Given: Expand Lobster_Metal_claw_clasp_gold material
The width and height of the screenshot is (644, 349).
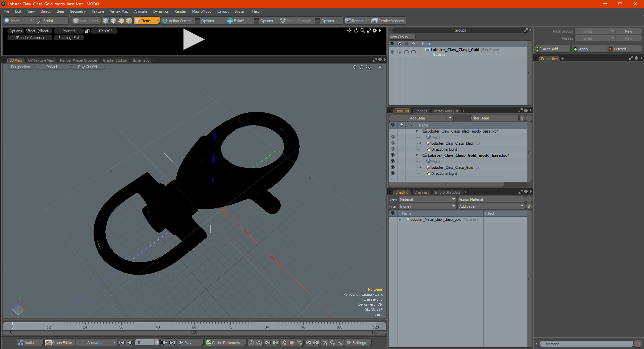Looking at the screenshot, I should pos(400,219).
